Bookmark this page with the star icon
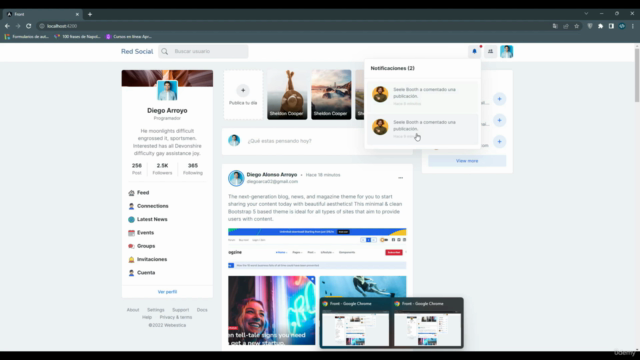This screenshot has height=360, width=640. [x=576, y=26]
